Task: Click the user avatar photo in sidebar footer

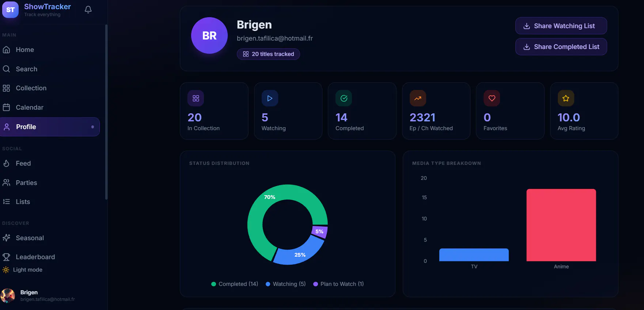Action: tap(8, 295)
